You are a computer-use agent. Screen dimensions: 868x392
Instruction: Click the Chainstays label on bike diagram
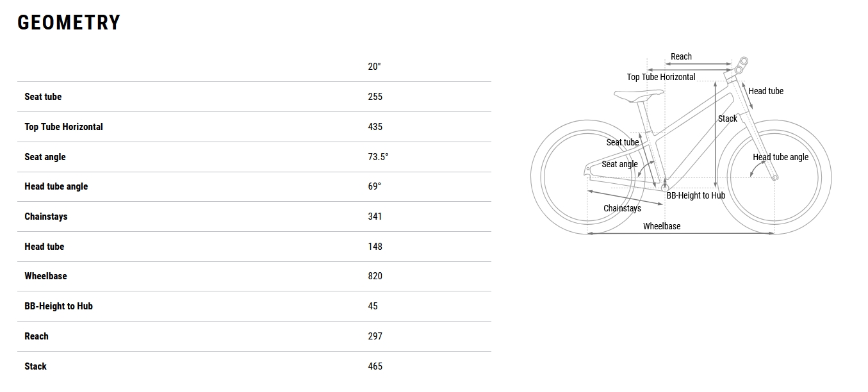622,208
